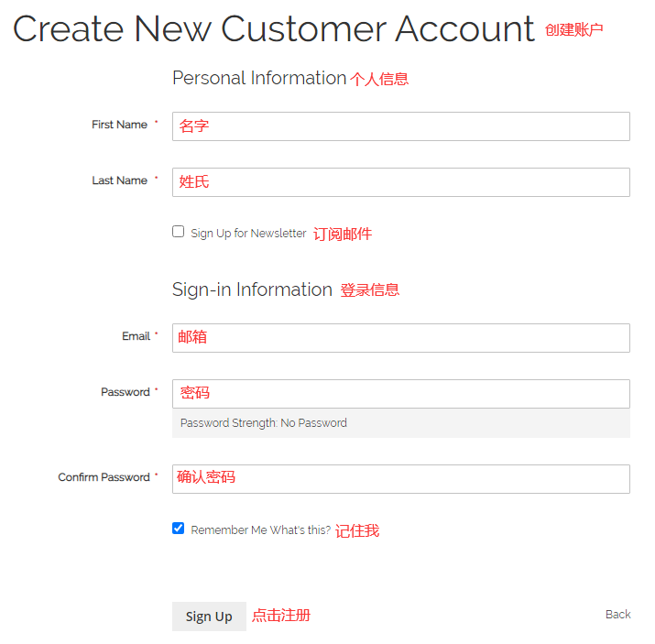Click the "Personal Information" section heading
Image resolution: width=655 pixels, height=644 pixels.
click(x=259, y=79)
